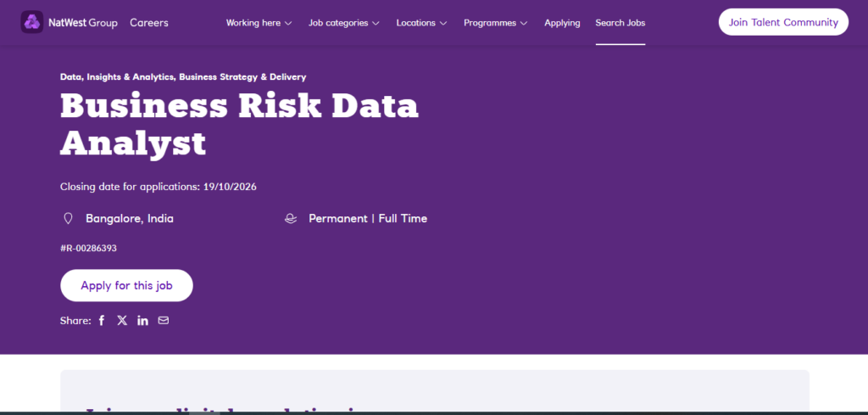Select the Business Risk Data Analyst heading
868x415 pixels.
coord(239,124)
